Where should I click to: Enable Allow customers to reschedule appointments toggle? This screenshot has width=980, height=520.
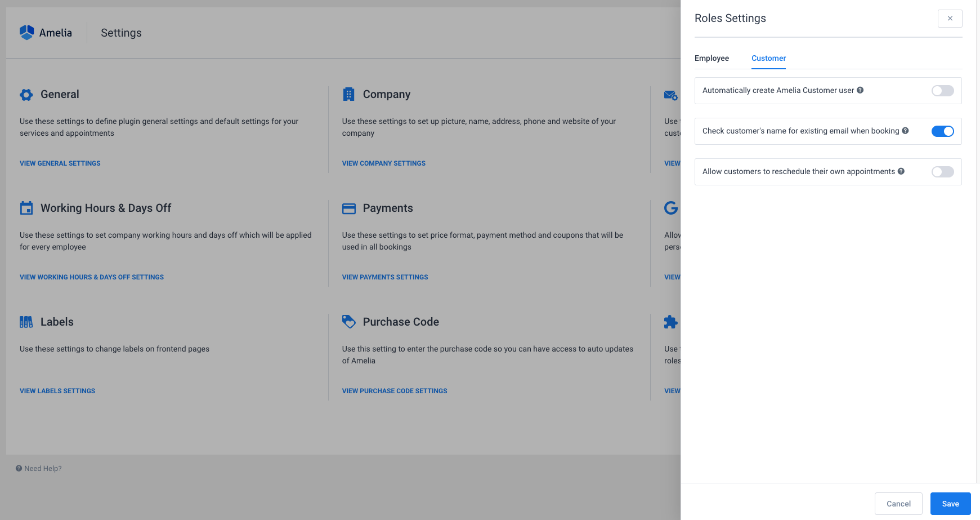[x=943, y=172]
